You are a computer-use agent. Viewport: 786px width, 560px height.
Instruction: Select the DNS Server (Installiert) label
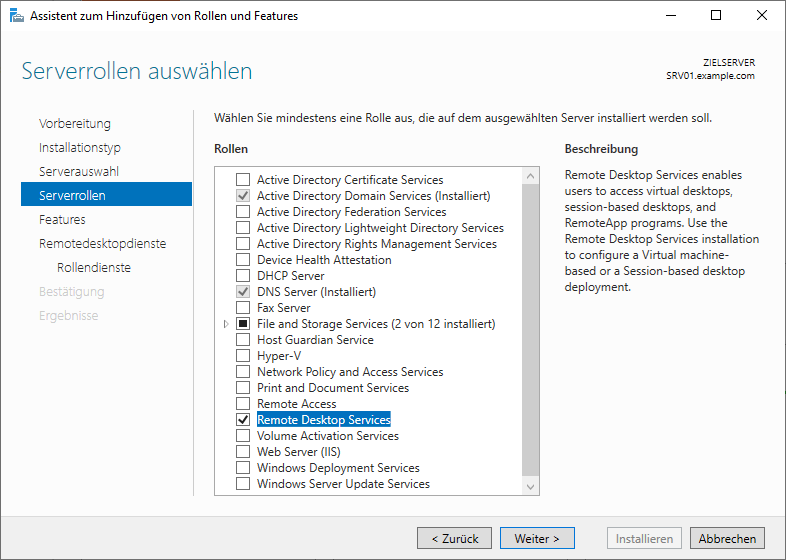coord(316,292)
